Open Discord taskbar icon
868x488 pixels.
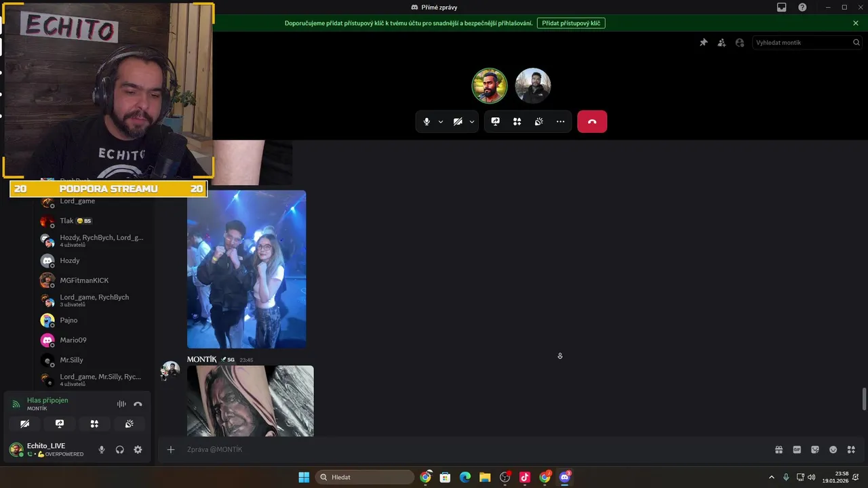(x=565, y=477)
